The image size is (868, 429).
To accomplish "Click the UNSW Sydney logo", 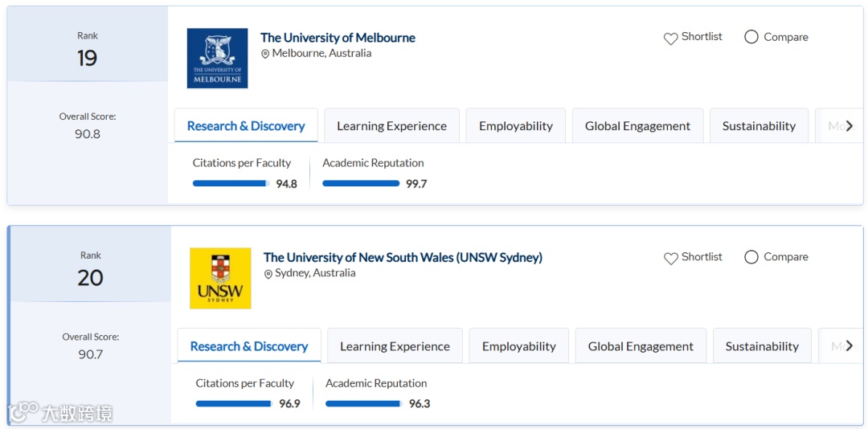I will click(220, 278).
